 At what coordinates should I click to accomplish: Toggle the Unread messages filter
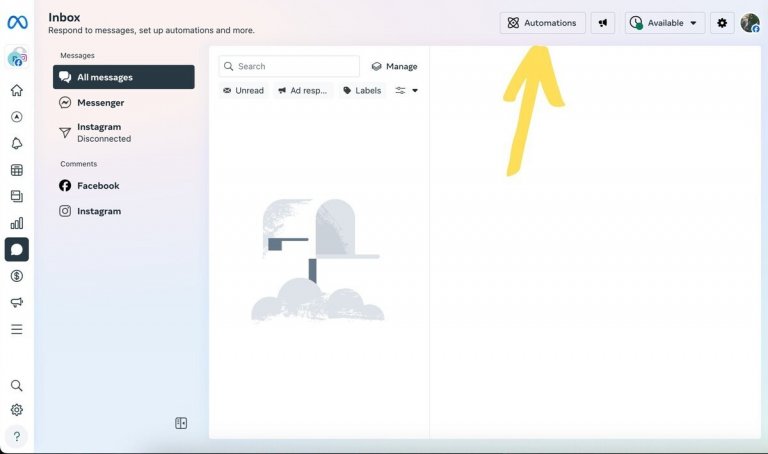tap(243, 90)
